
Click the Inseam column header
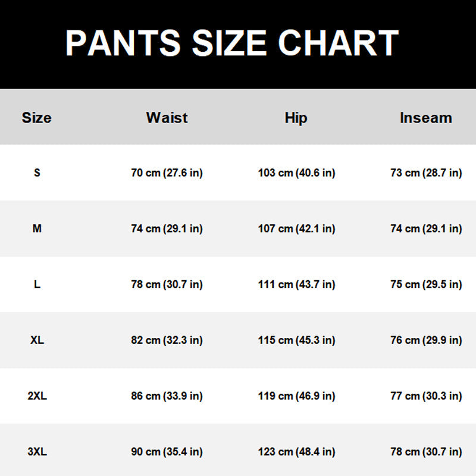425,118
